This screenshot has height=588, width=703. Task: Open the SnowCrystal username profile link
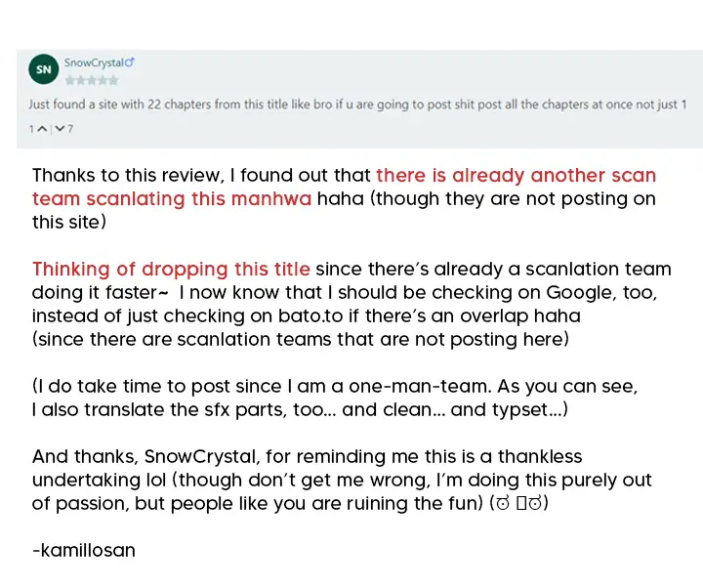click(x=94, y=63)
